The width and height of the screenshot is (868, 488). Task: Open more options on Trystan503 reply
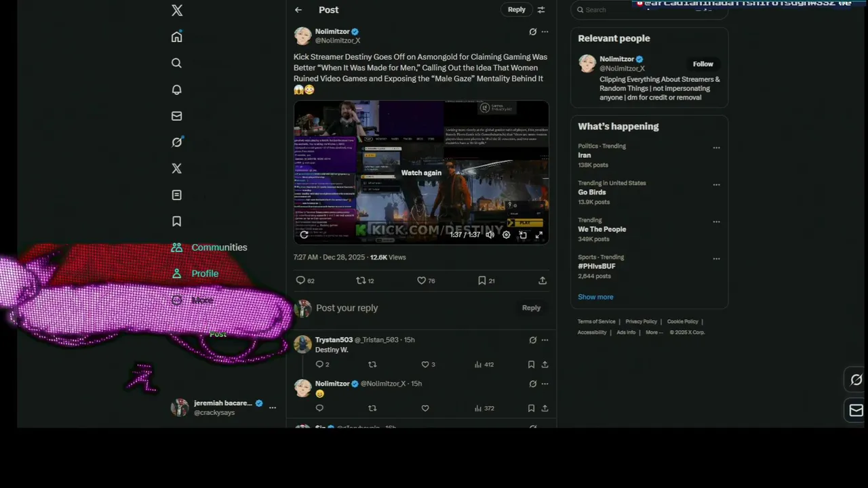[545, 340]
